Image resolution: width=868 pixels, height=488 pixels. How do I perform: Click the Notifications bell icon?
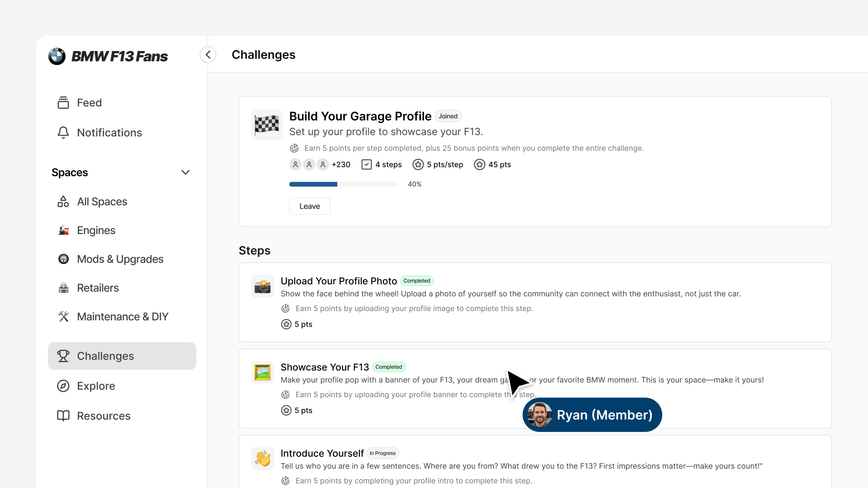[63, 132]
